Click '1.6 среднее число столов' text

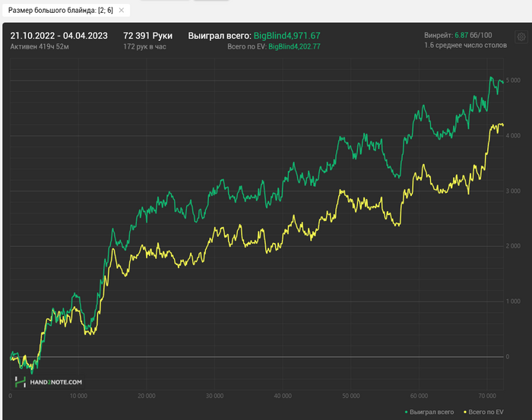[x=465, y=46]
